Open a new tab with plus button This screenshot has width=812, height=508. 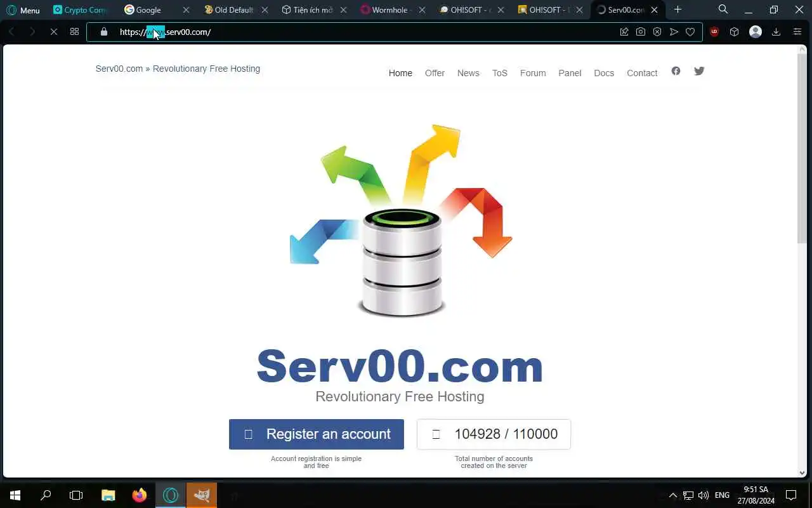tap(678, 10)
